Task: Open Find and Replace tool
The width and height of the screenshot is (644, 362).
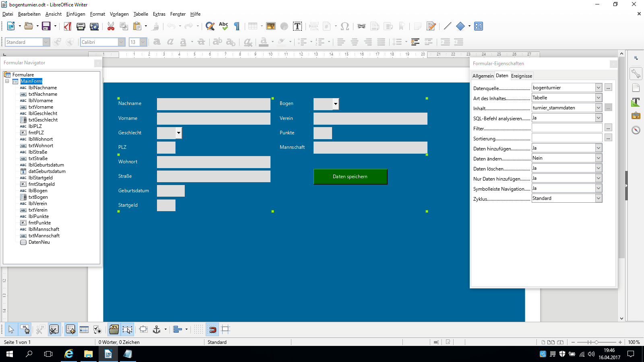Action: click(210, 27)
